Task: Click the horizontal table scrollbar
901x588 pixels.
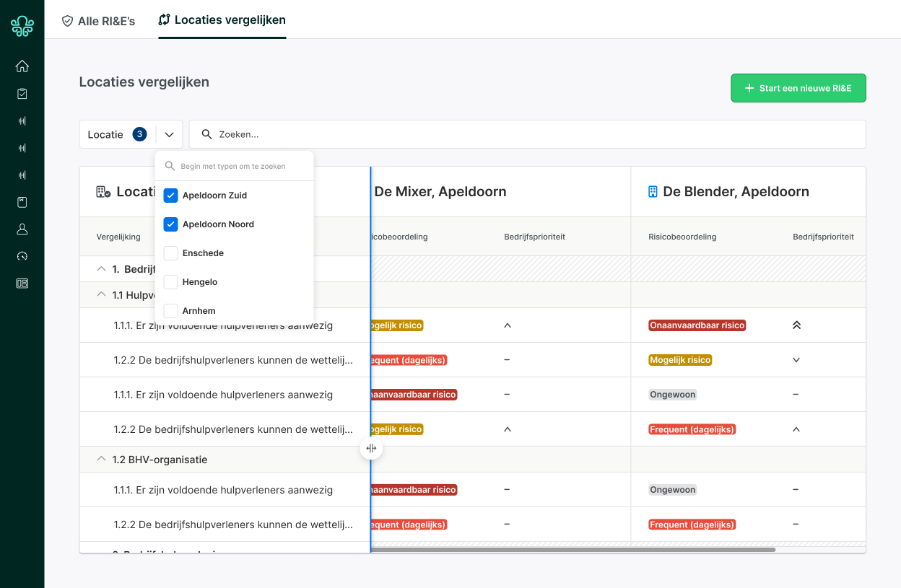Action: pos(573,550)
